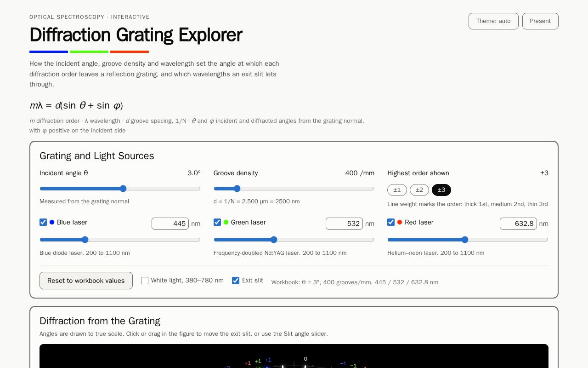
Task: Click the Green laser wavelength field 532
Action: 344,224
